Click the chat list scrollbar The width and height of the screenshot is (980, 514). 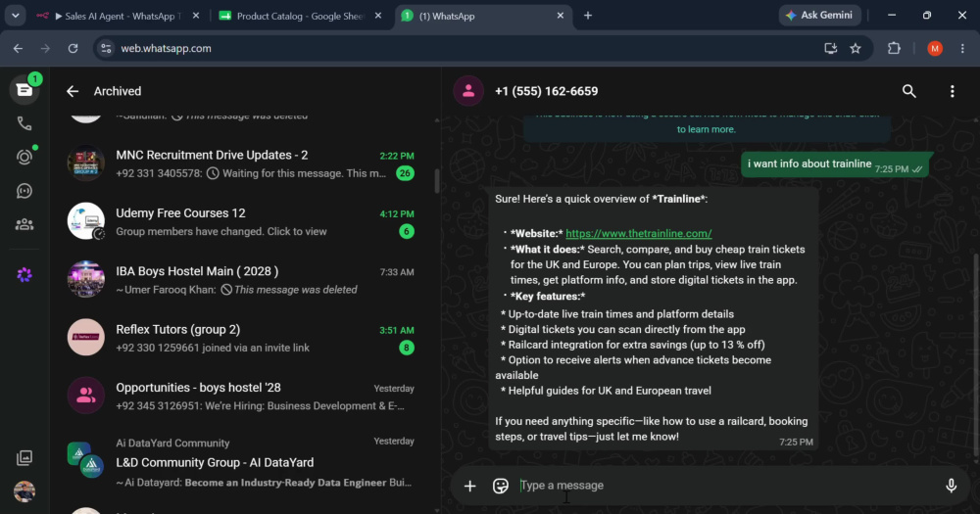click(436, 180)
